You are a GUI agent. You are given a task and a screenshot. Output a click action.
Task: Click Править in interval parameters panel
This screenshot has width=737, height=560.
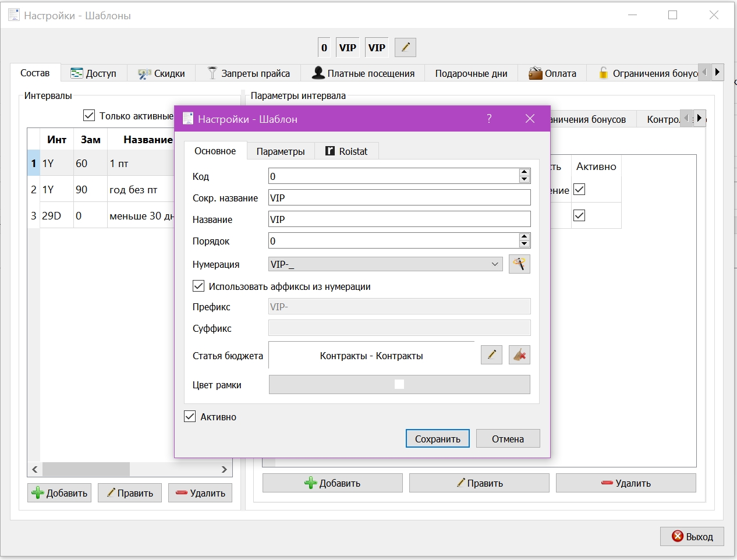tap(479, 483)
